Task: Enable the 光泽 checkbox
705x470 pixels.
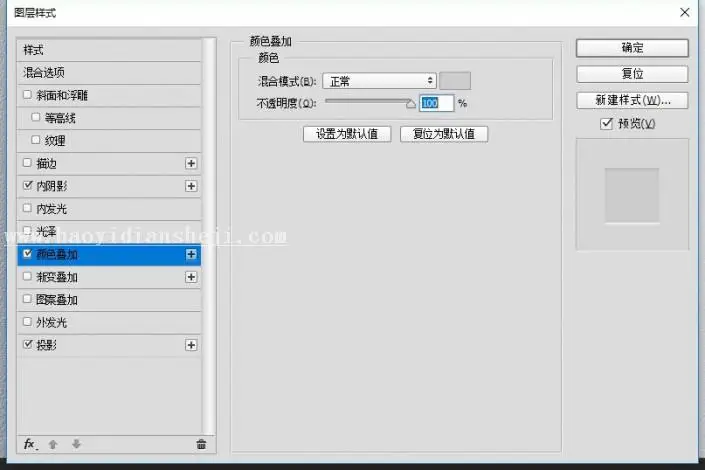Action: point(27,230)
